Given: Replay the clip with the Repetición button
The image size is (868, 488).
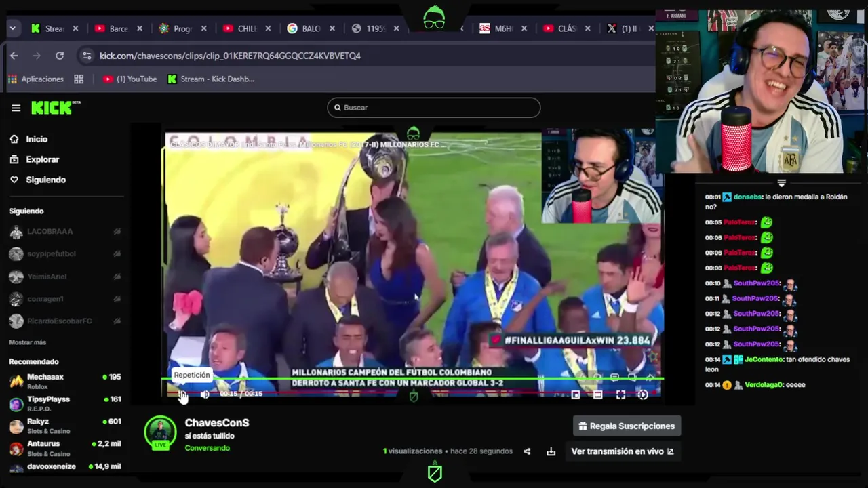Looking at the screenshot, I should click(x=182, y=394).
